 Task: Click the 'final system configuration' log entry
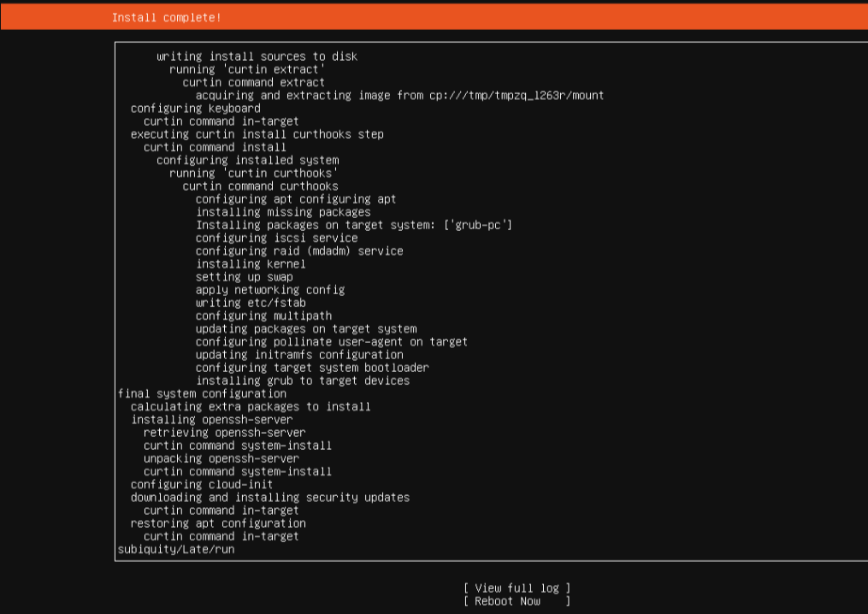[202, 393]
